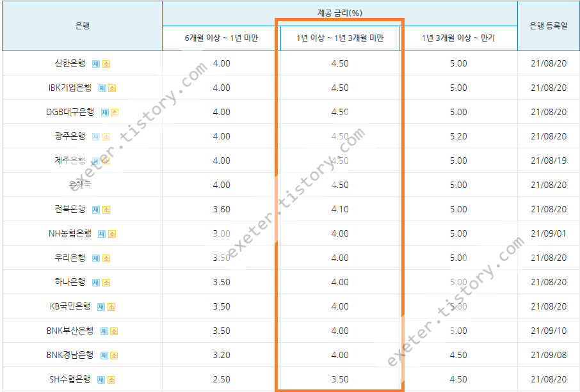Image resolution: width=580 pixels, height=392 pixels.
Task: Click the blue 재 badge beside SH수협은행
Action: pos(101,380)
